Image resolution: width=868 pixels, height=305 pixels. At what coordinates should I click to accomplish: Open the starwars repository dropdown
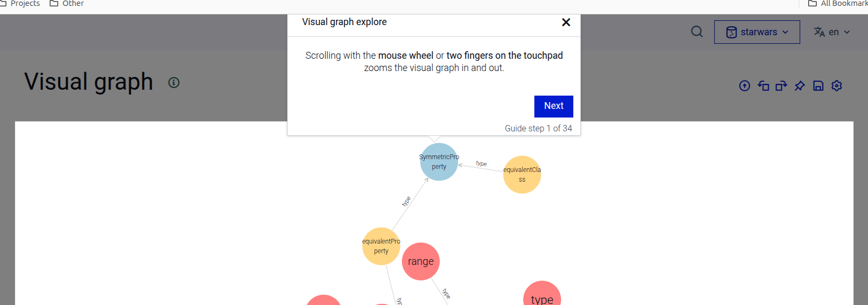[757, 32]
